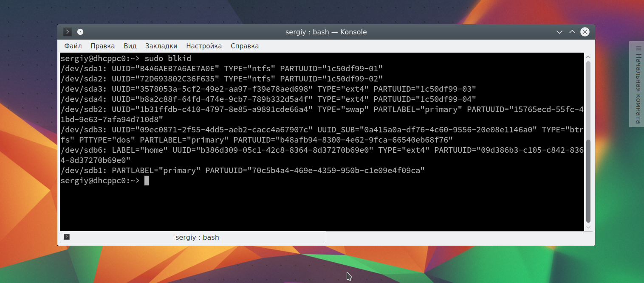Click the 'sudo blkid' command text
Screen dimensions: 644x283
[x=168, y=59]
